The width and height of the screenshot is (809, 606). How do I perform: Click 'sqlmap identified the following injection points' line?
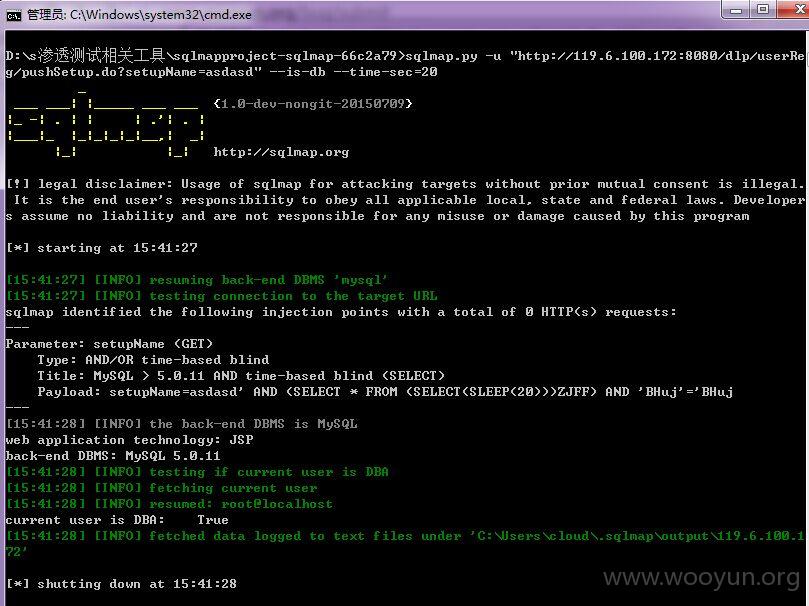coord(341,312)
